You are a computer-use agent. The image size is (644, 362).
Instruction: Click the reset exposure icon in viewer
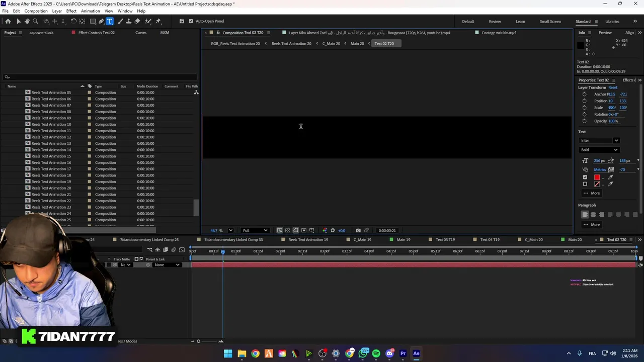[x=333, y=230]
